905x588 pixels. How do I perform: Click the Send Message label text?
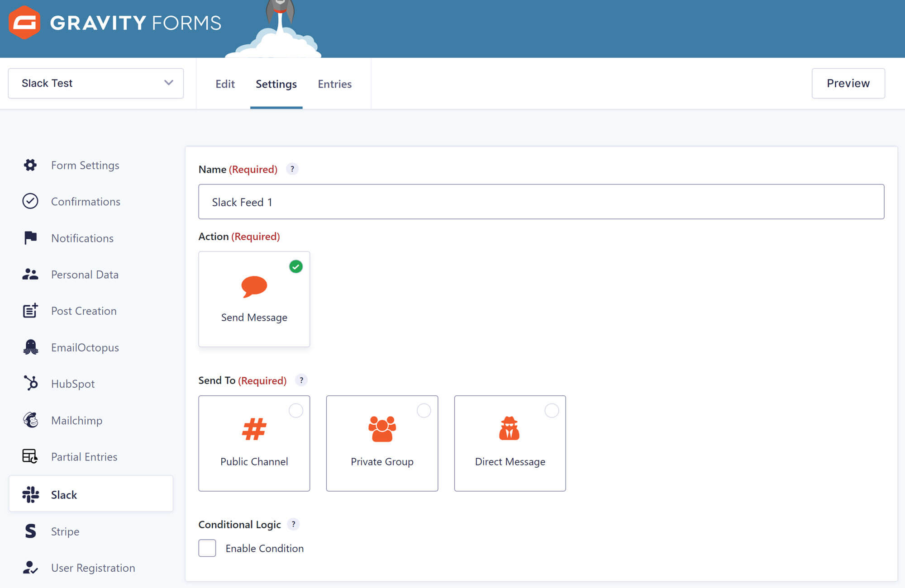(x=254, y=318)
